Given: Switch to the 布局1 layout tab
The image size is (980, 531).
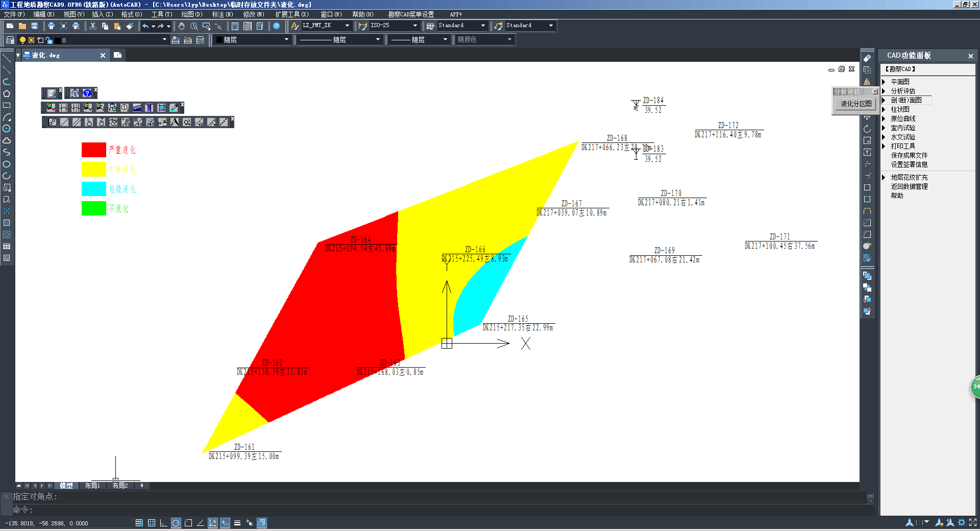Looking at the screenshot, I should coord(92,486).
